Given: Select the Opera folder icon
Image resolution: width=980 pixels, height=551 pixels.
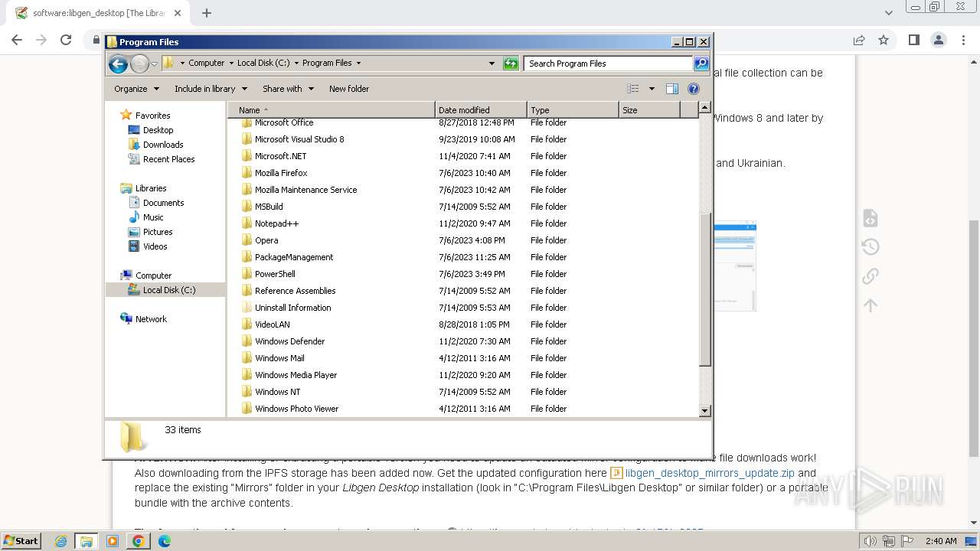Looking at the screenshot, I should pyautogui.click(x=247, y=240).
